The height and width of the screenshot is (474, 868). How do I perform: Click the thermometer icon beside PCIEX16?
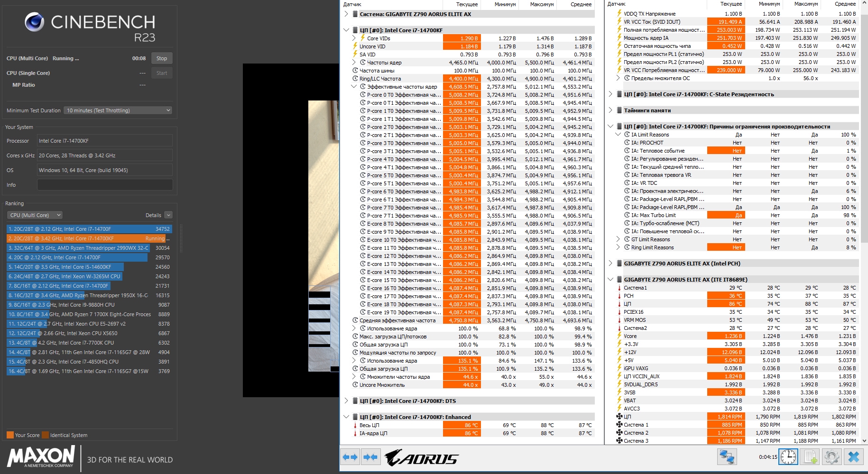pyautogui.click(x=619, y=312)
